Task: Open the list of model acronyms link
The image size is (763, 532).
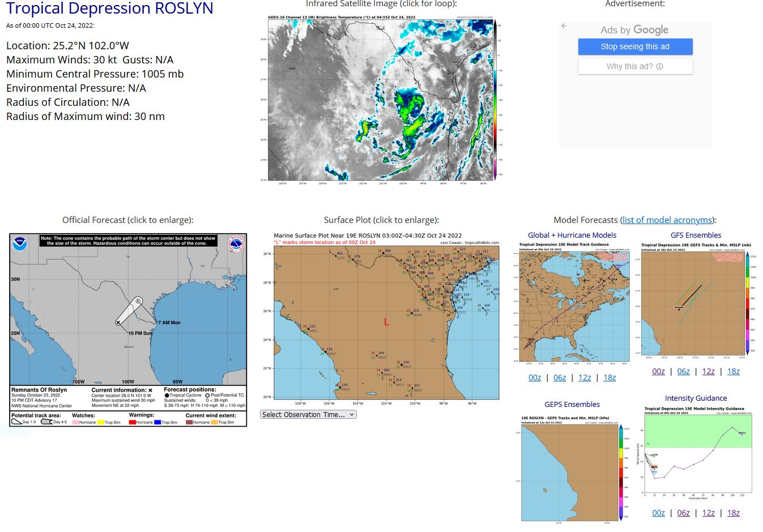Action: 667,220
